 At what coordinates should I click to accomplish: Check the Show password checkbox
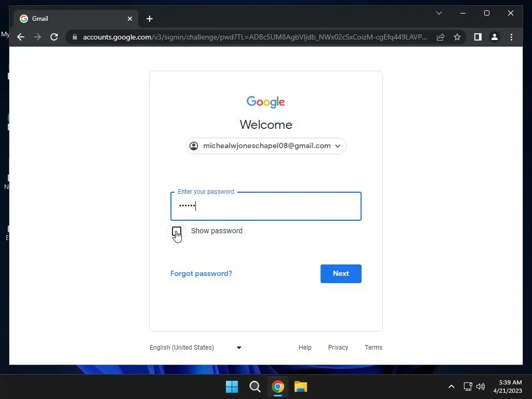point(177,231)
